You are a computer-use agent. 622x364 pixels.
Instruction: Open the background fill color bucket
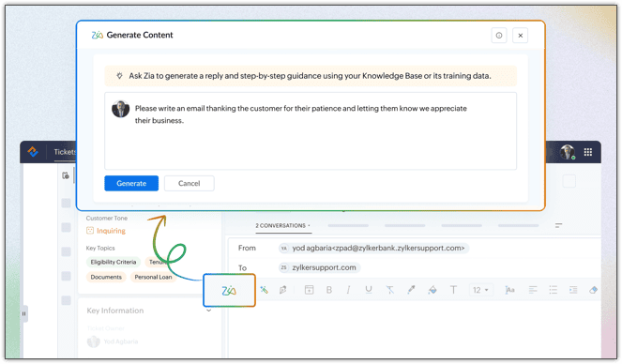tap(432, 290)
